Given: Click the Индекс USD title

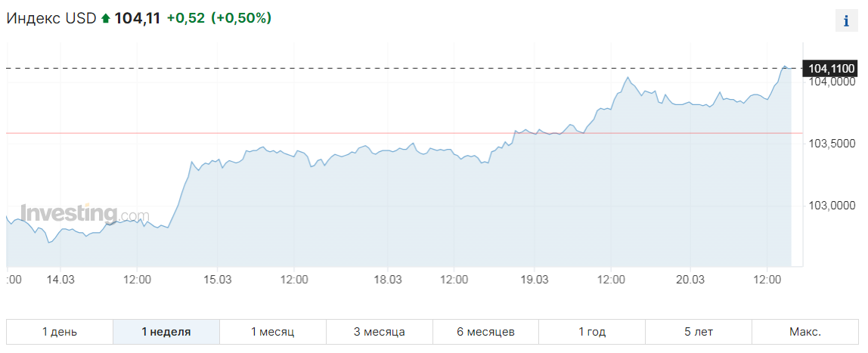Looking at the screenshot, I should tap(51, 18).
